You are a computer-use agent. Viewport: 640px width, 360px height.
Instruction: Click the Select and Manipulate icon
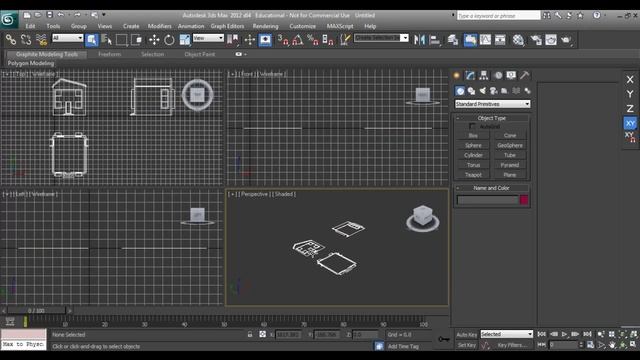[249, 40]
